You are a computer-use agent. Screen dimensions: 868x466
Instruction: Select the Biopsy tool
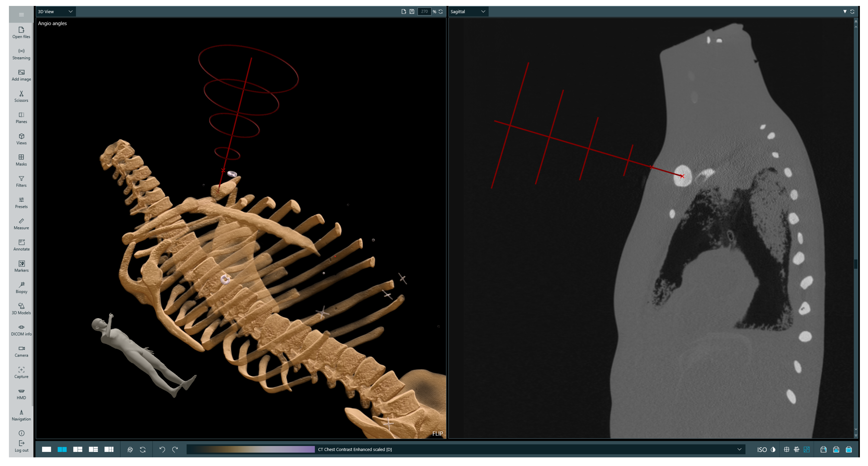point(21,287)
